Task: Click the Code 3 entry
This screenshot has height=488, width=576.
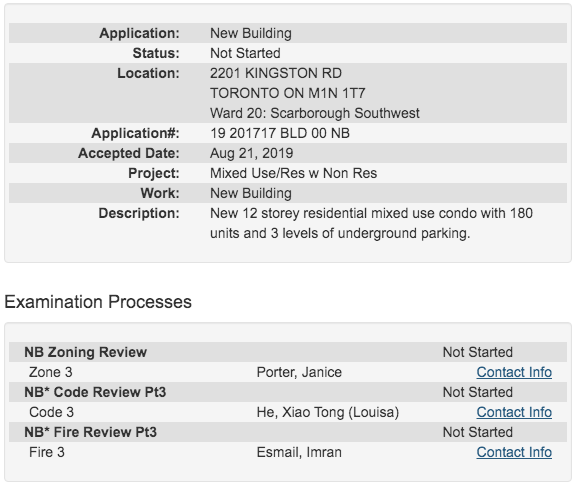Action: pos(51,412)
